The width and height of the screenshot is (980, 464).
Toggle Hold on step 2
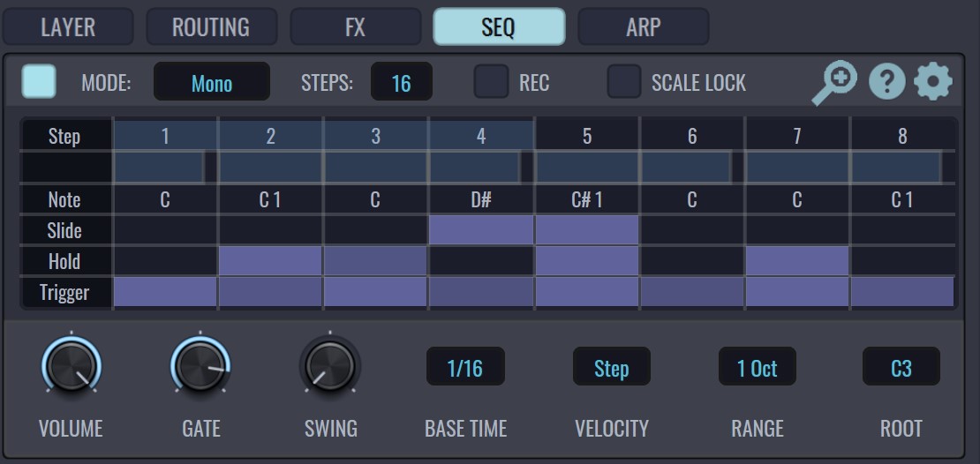[270, 261]
